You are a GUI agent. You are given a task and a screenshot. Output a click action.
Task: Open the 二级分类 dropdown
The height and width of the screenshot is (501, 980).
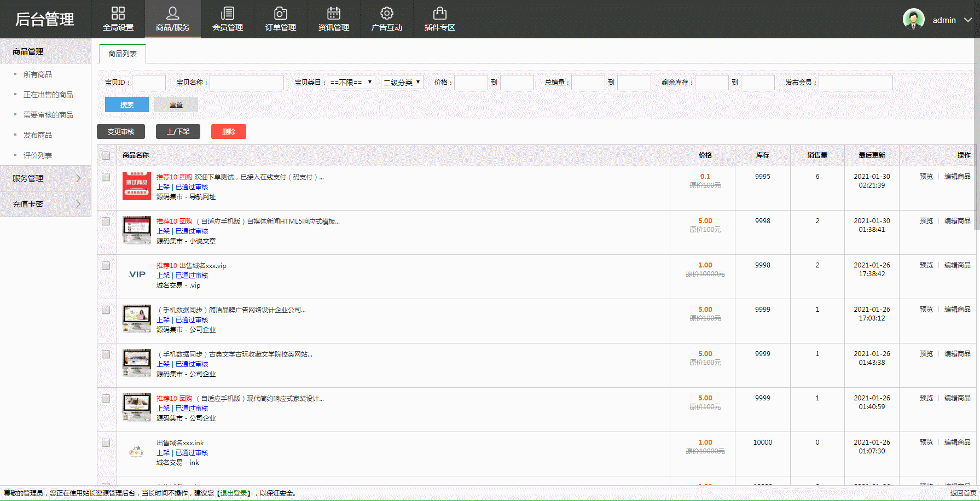[x=402, y=82]
